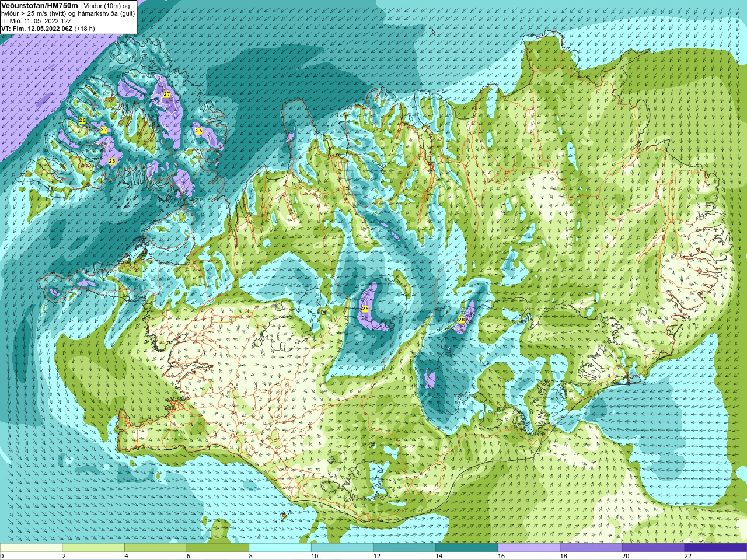
Task: Pick the light green 2–4 m/s legend swatch
Action: 93,548
